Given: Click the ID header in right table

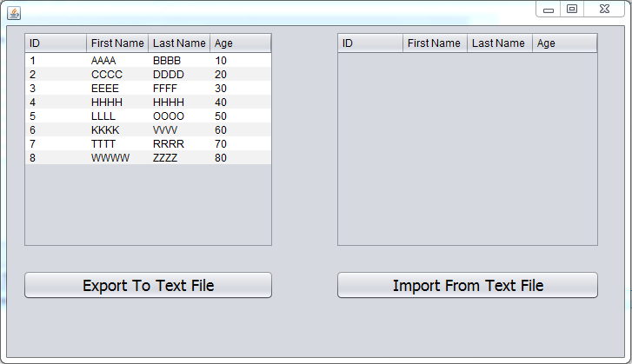Looking at the screenshot, I should (370, 43).
